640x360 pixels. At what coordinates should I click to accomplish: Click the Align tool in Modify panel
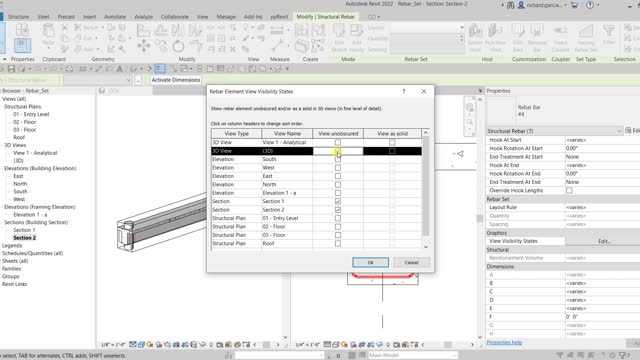pos(143,30)
